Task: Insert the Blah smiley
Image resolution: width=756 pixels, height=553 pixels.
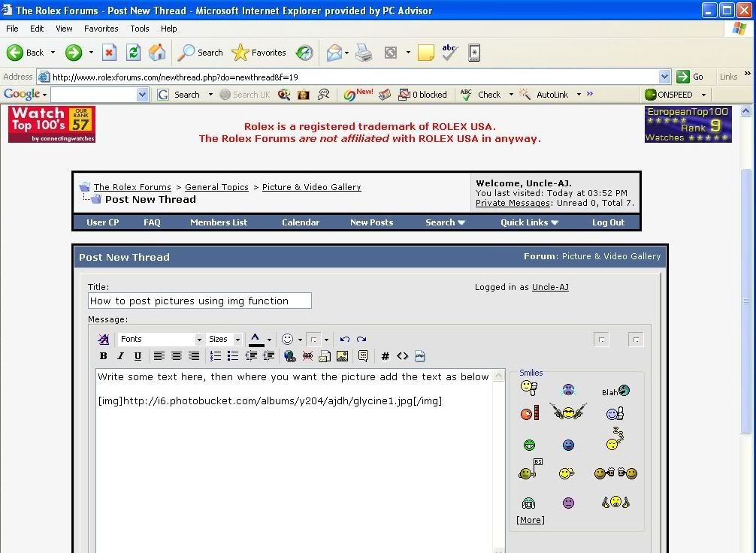Action: point(615,391)
